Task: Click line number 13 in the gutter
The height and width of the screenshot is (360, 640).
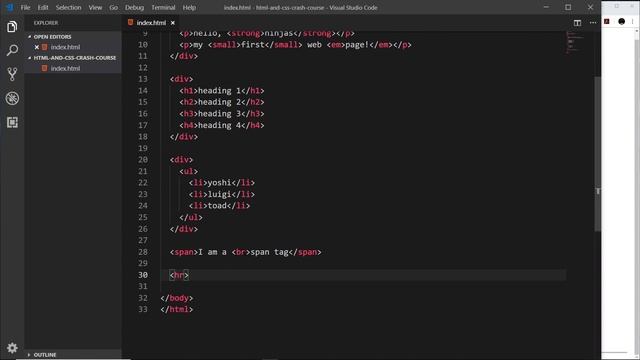Action: [x=143, y=79]
